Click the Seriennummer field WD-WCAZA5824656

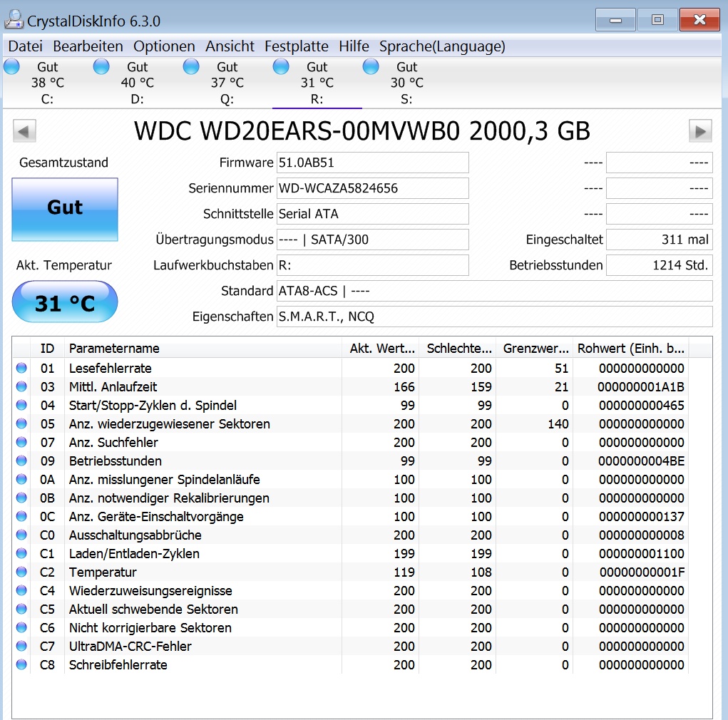(x=372, y=188)
